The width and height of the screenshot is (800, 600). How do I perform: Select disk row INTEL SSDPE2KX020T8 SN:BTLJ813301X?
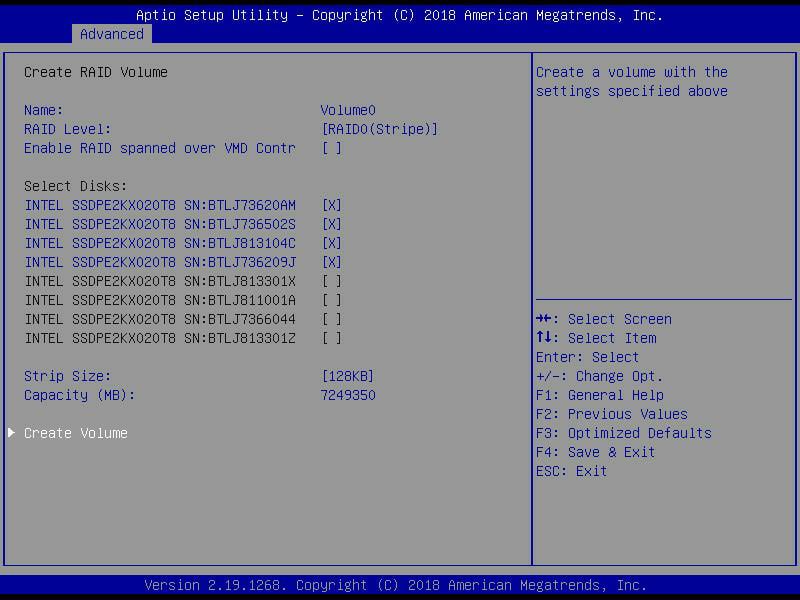click(x=160, y=281)
